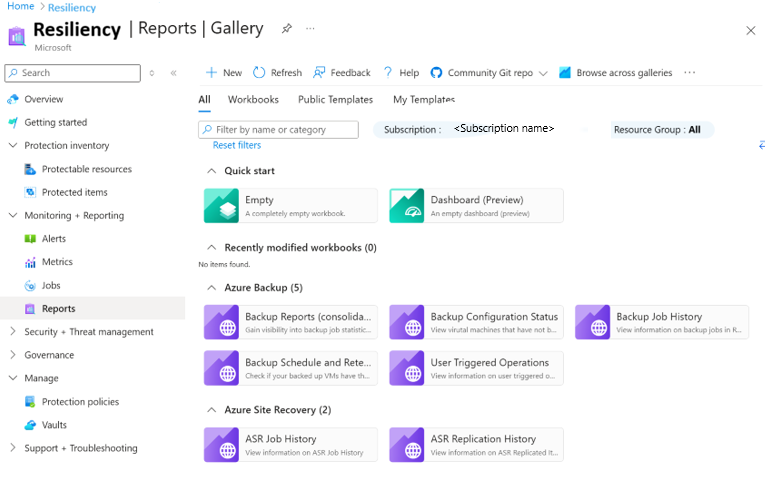Pin this page using the pin icon
The height and width of the screenshot is (492, 765).
point(287,29)
